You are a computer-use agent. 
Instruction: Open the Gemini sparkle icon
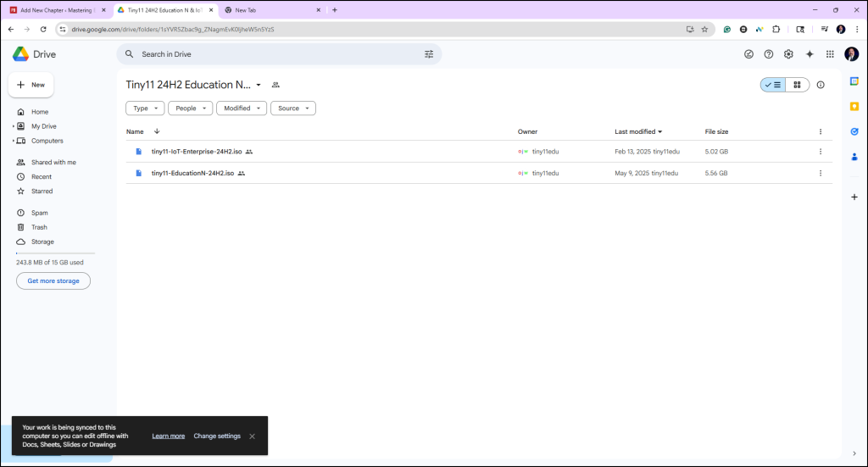tap(810, 54)
